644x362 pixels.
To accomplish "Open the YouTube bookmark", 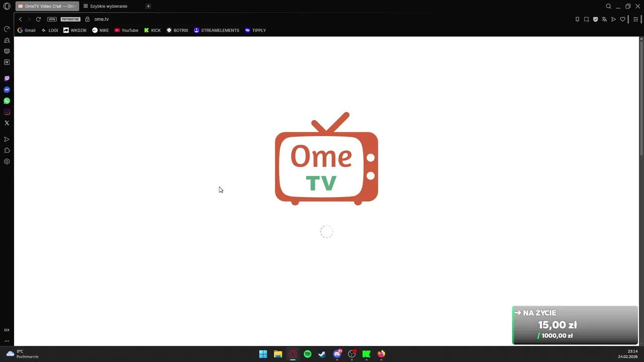I will (126, 30).
